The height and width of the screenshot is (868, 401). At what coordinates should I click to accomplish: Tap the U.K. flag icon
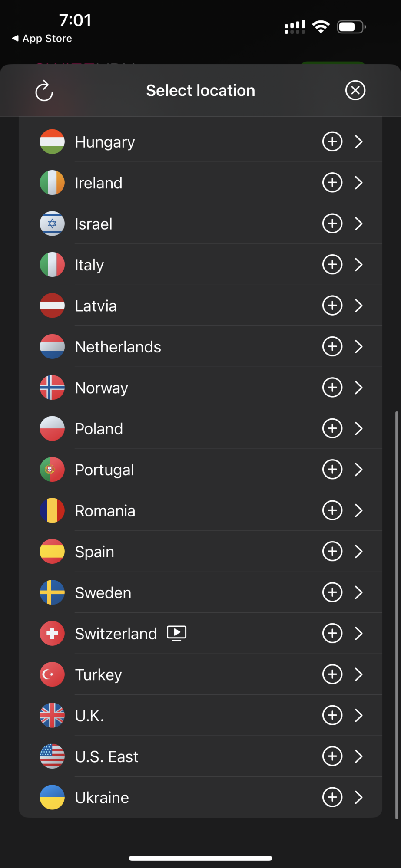coord(52,715)
